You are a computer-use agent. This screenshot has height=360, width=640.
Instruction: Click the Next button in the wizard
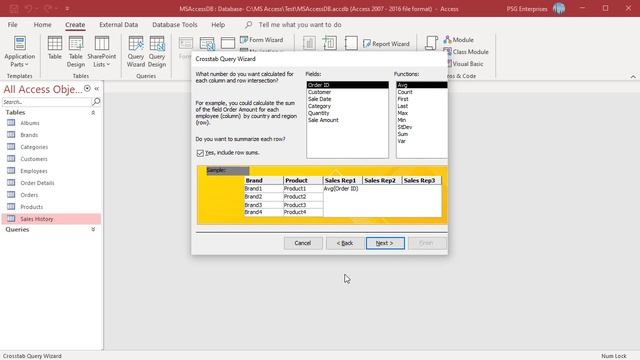385,243
